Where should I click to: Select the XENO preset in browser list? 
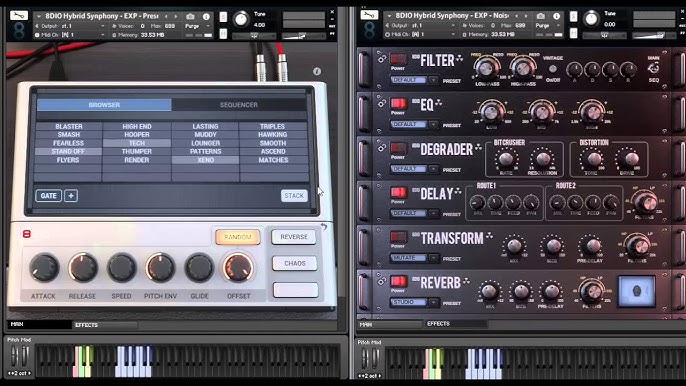205,160
